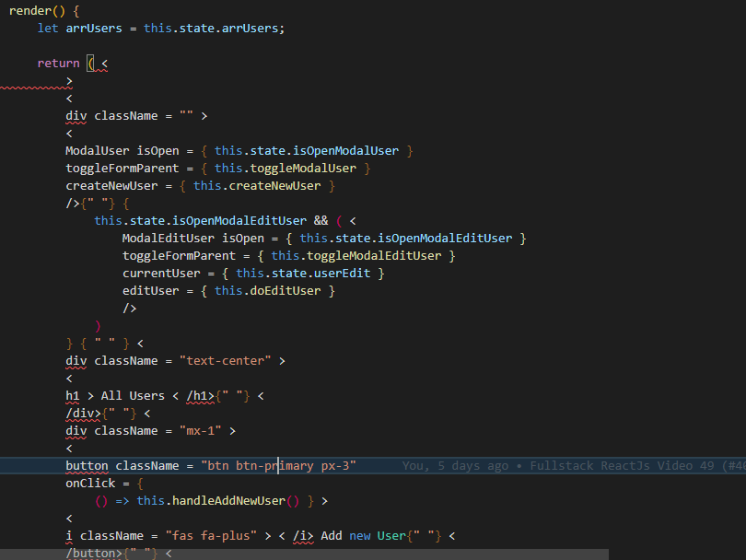Click 'toggleModalEditUser' handler reference

pyautogui.click(x=374, y=256)
